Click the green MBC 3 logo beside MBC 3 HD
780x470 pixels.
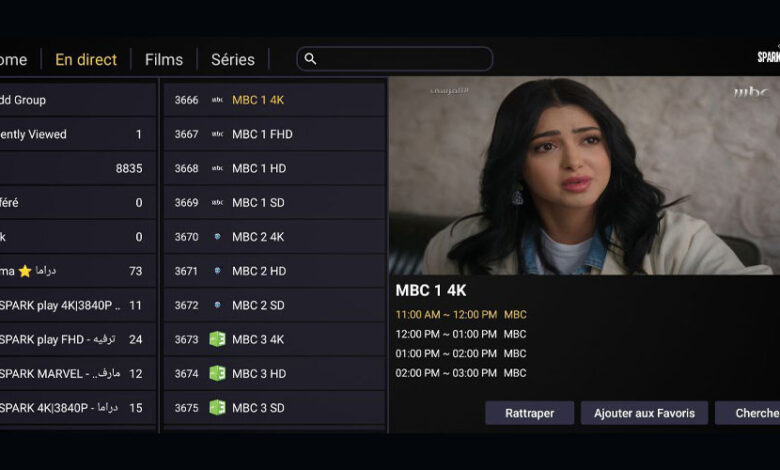point(217,373)
